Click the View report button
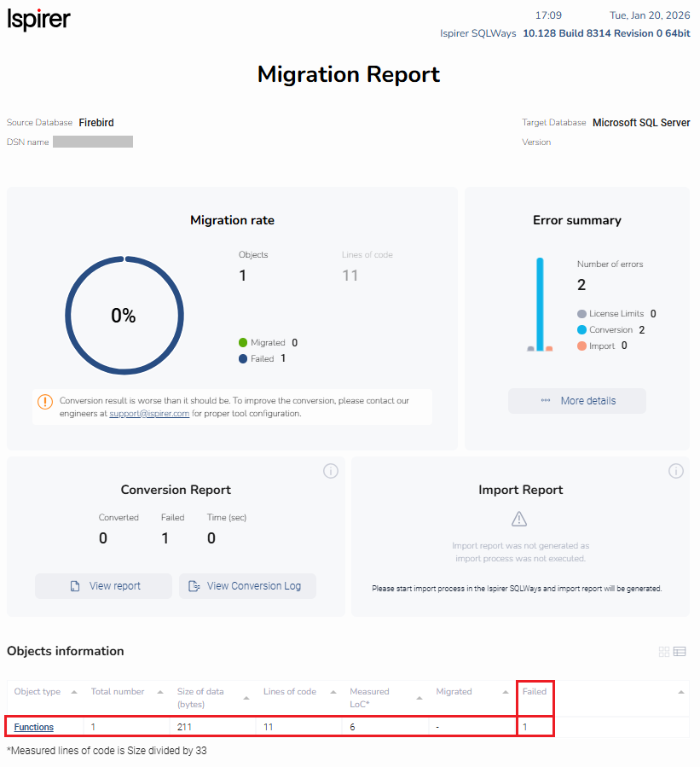This screenshot has width=700, height=767. coord(103,586)
